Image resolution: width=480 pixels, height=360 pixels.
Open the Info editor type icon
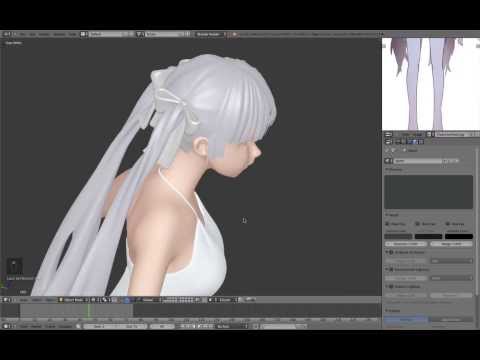point(7,34)
